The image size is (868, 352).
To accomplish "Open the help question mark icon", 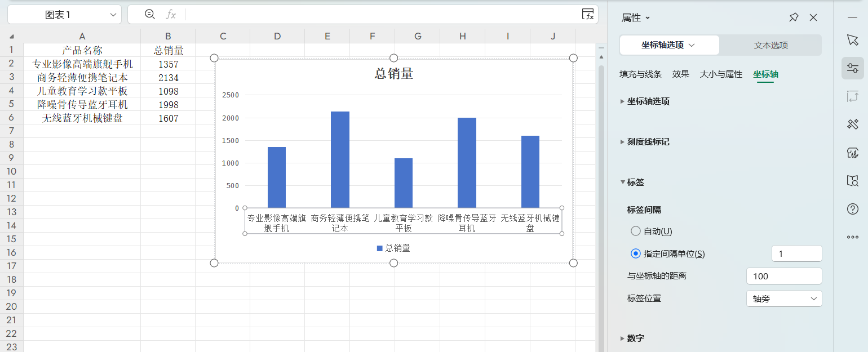I will coord(852,209).
